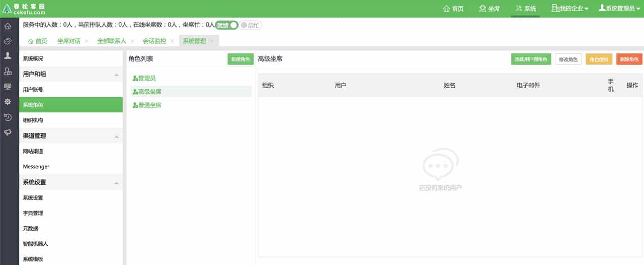Click the 电子邮件 column header
This screenshot has height=265, width=644.
click(528, 86)
